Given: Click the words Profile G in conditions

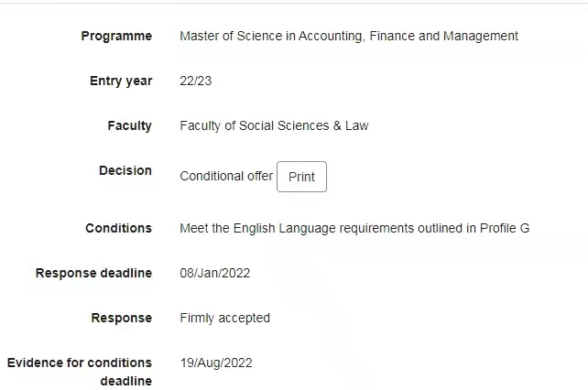Looking at the screenshot, I should click(505, 228).
